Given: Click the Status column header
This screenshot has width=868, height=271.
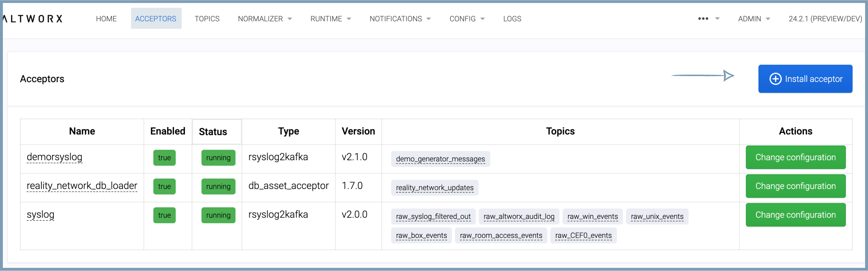Looking at the screenshot, I should tap(213, 132).
